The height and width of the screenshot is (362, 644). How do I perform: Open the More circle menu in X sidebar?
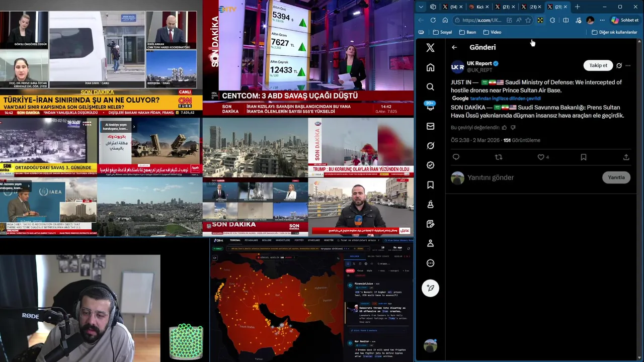[430, 263]
